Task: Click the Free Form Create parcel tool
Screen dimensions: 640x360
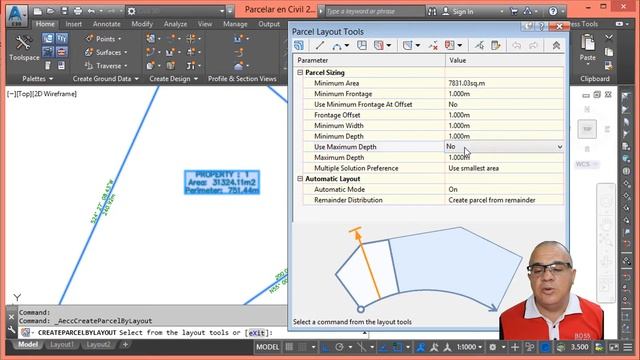Action: tap(362, 45)
